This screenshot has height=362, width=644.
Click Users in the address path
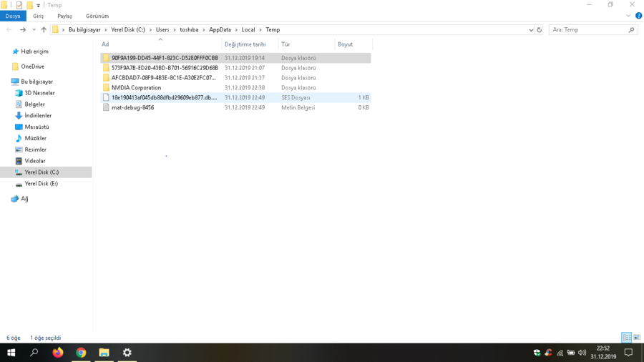tap(162, 29)
